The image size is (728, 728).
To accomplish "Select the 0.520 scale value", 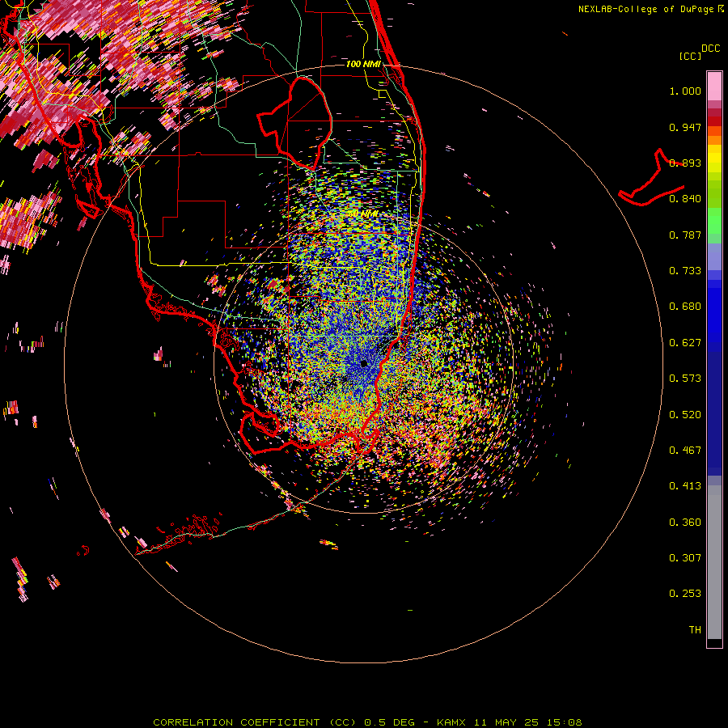I will (x=685, y=415).
